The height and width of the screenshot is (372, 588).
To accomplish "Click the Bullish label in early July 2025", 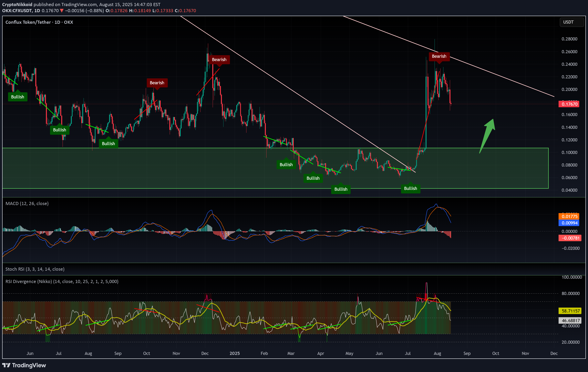I will pos(410,188).
